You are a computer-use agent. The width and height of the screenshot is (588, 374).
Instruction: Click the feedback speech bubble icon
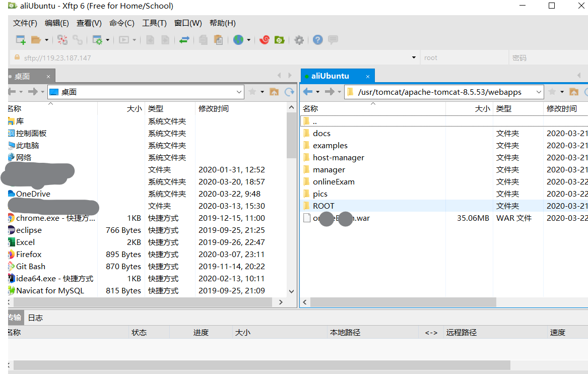[333, 40]
